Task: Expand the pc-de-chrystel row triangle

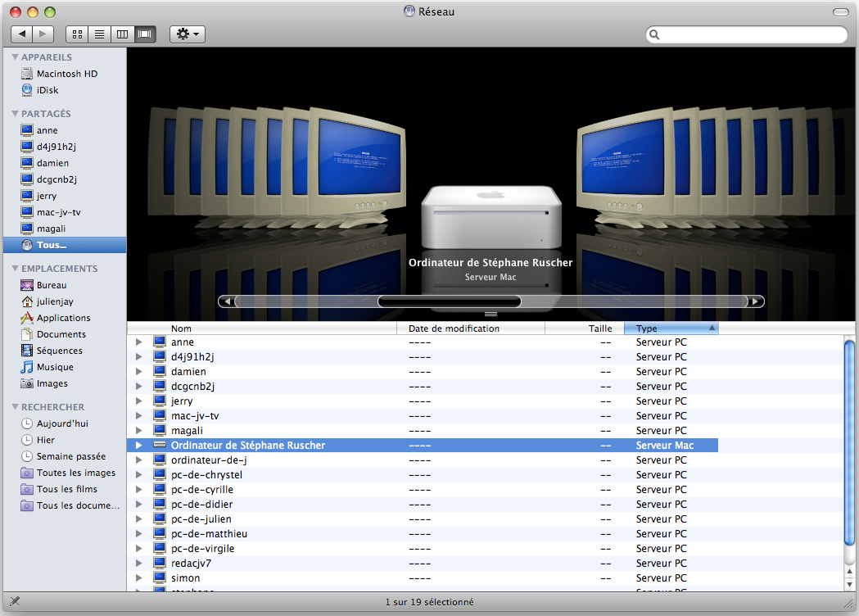Action: tap(138, 474)
